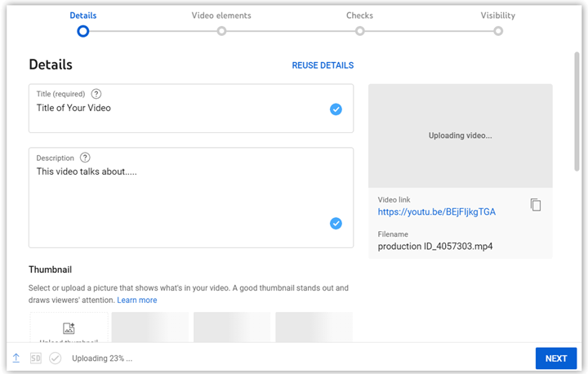Viewport: 588px width, 374px height.
Task: Open the thumbnail Learn more link
Action: coord(137,301)
